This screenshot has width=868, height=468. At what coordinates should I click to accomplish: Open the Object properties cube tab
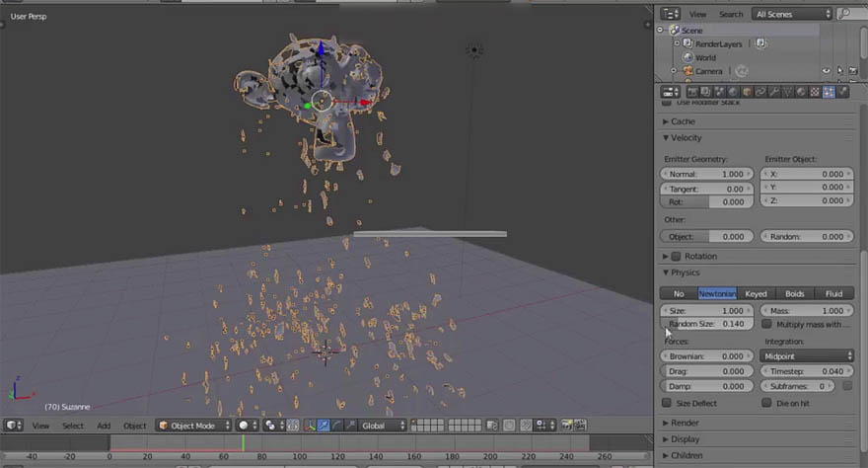pyautogui.click(x=747, y=92)
